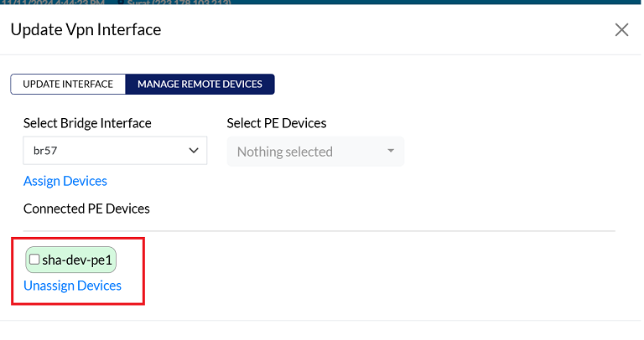644x340 pixels.
Task: Click the br57 value text in selector
Action: pos(45,151)
